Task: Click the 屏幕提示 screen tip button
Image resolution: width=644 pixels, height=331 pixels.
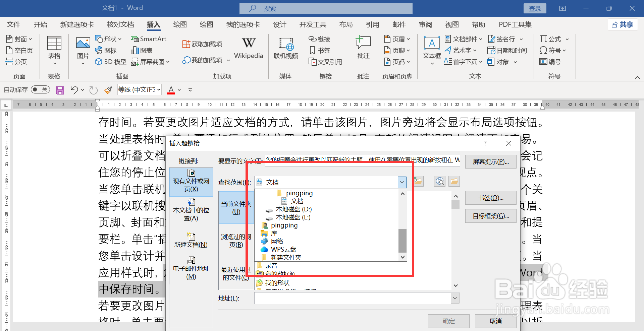Action: [491, 162]
